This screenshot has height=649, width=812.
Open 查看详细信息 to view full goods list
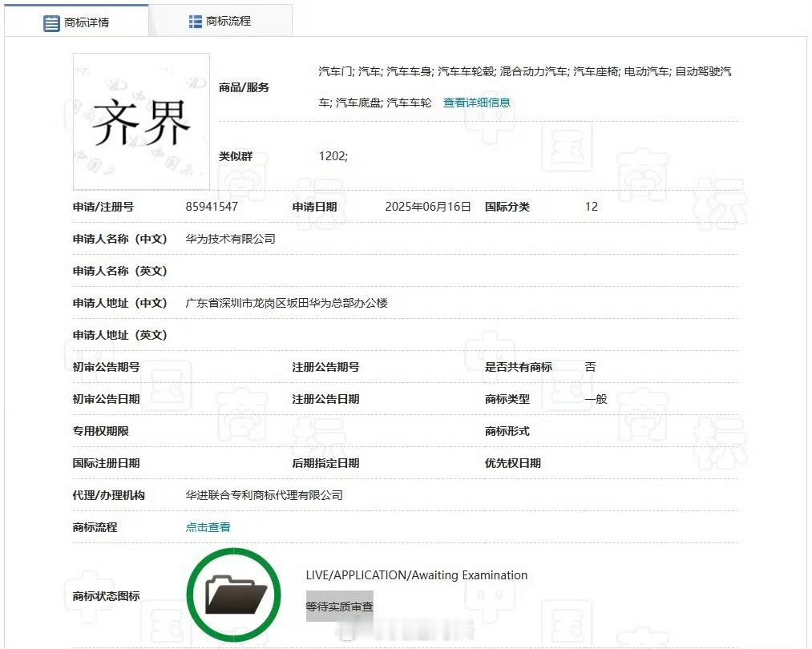(476, 103)
